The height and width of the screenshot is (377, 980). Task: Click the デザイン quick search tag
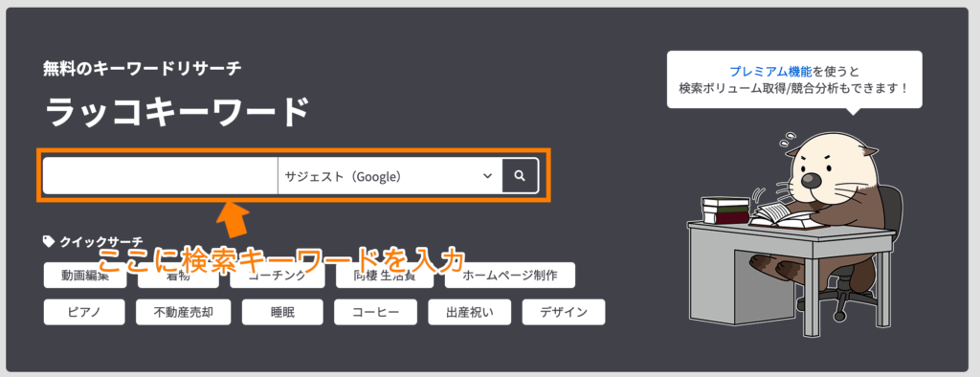pos(563,312)
